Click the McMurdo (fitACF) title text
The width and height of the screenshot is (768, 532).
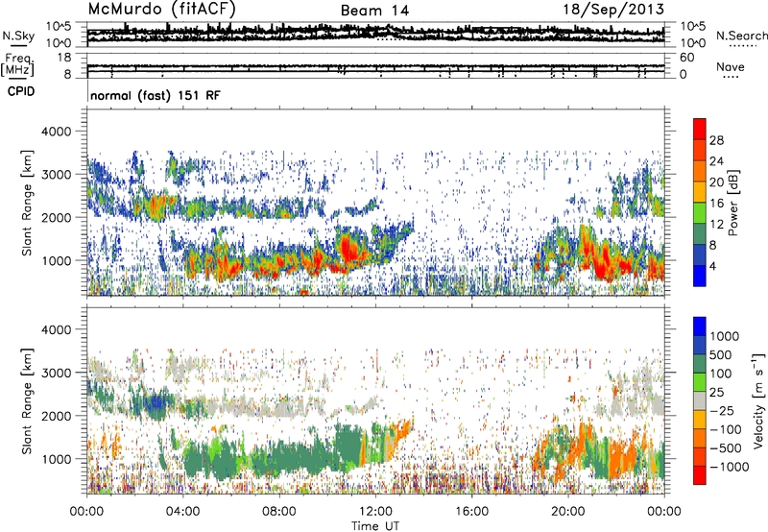(x=161, y=10)
